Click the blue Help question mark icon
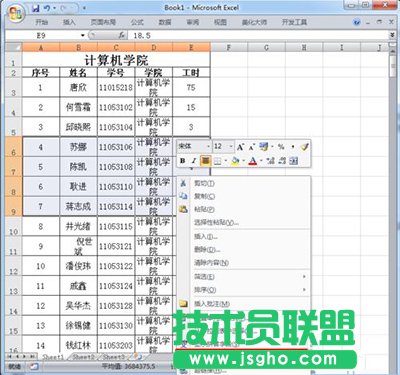The height and width of the screenshot is (375, 400). (x=357, y=22)
